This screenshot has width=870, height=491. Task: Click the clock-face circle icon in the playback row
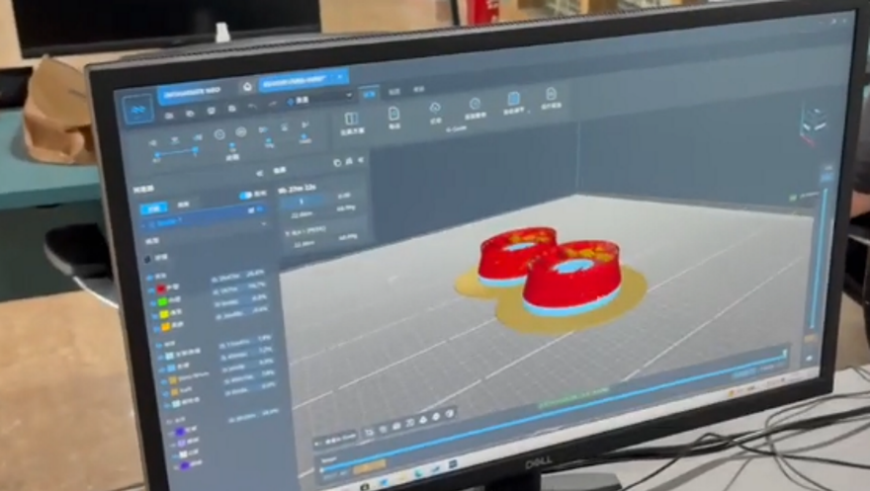(219, 134)
